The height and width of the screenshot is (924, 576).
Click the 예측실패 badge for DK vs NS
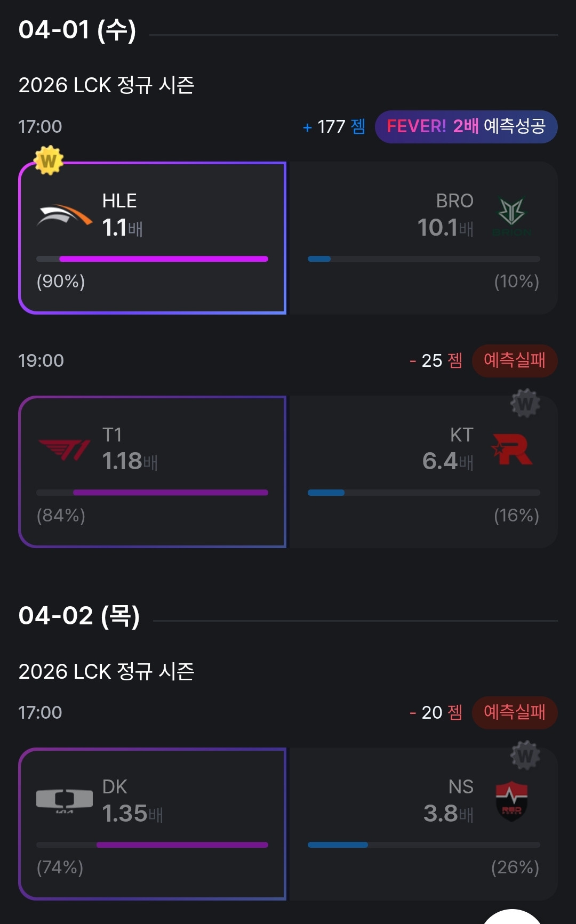click(515, 712)
